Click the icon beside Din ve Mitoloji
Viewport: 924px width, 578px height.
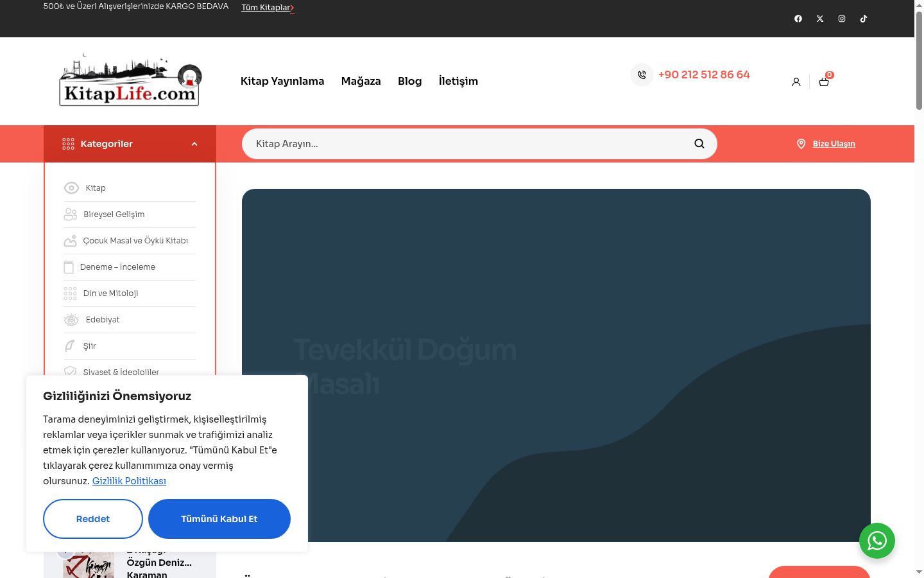(70, 293)
